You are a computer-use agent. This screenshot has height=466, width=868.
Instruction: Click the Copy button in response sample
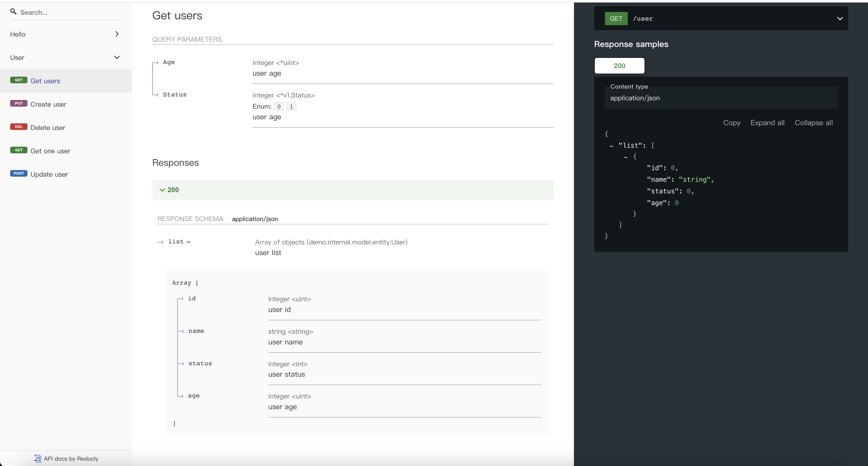point(732,122)
